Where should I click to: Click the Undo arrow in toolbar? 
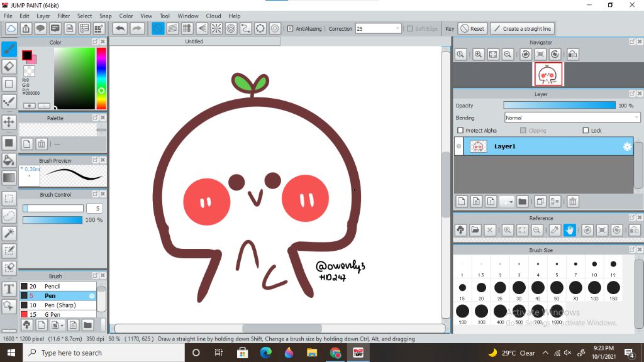[120, 28]
